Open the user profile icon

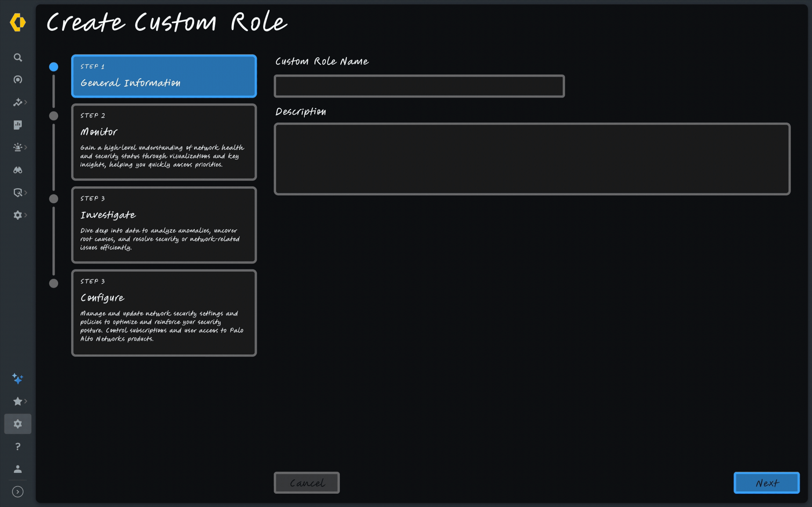[x=18, y=469]
